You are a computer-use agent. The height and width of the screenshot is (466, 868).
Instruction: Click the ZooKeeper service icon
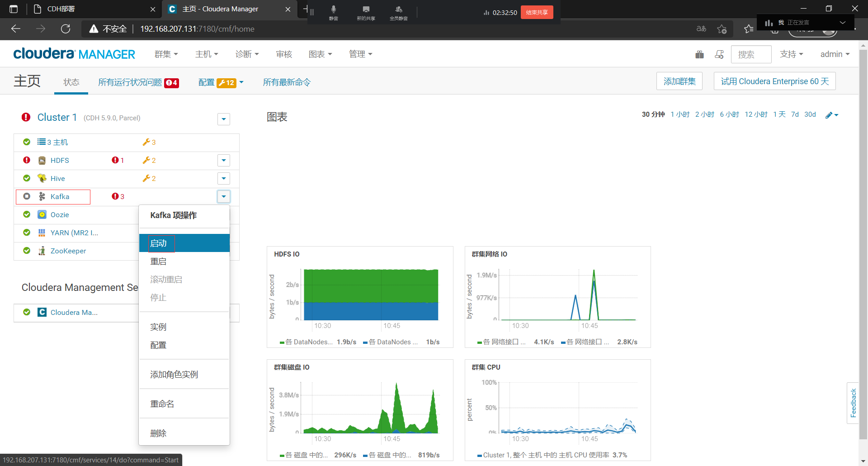[42, 251]
